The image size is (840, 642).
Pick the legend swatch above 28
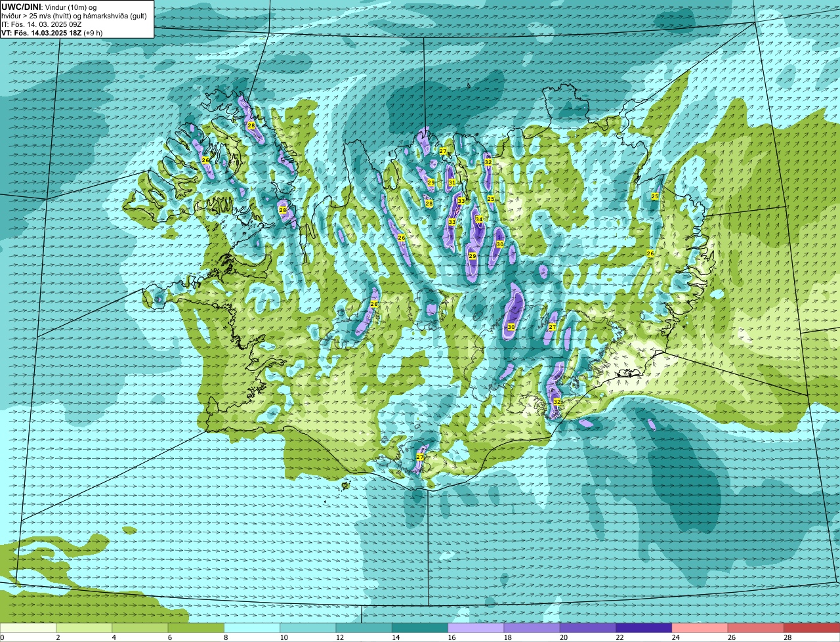point(812,628)
